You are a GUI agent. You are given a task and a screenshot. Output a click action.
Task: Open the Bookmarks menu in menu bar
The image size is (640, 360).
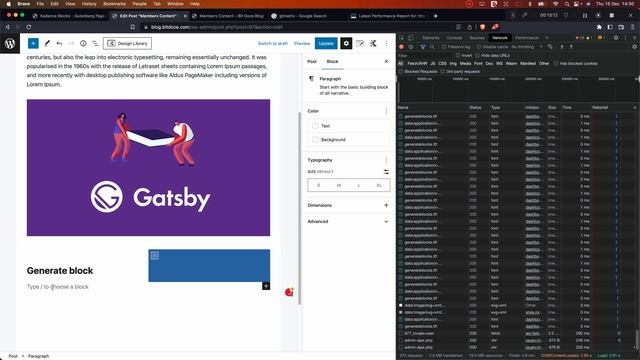114,4
